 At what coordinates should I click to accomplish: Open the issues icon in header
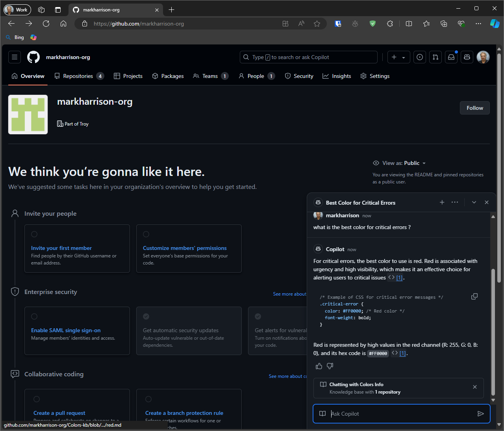tap(420, 57)
